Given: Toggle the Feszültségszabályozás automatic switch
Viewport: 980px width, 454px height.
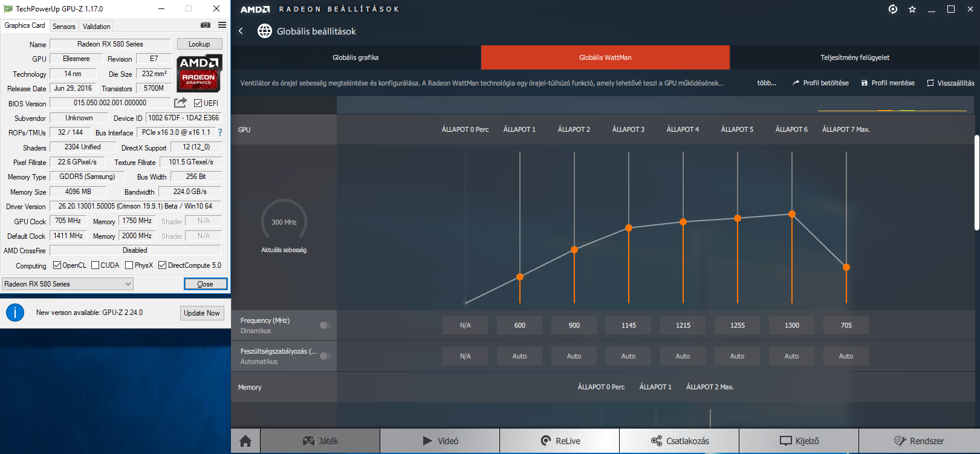Looking at the screenshot, I should tap(325, 356).
